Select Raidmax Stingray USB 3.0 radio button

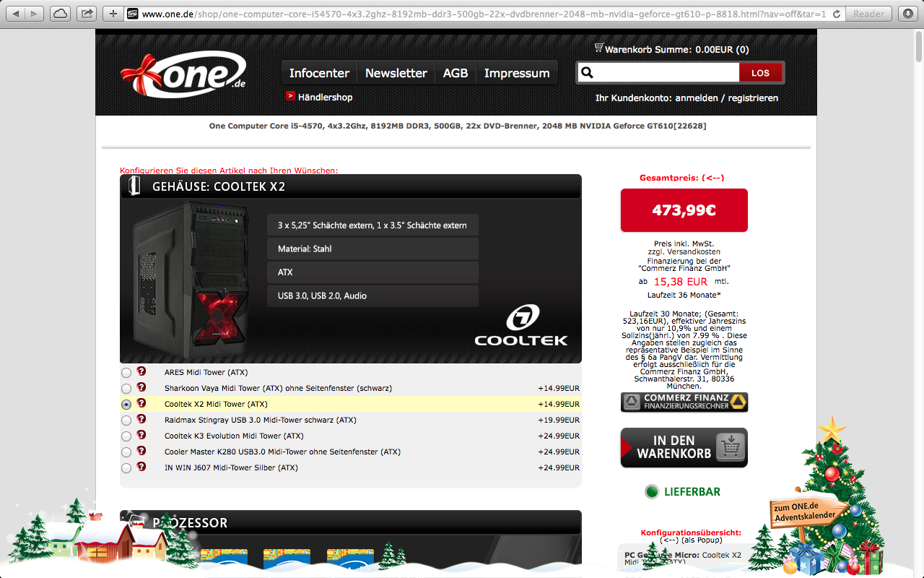126,420
